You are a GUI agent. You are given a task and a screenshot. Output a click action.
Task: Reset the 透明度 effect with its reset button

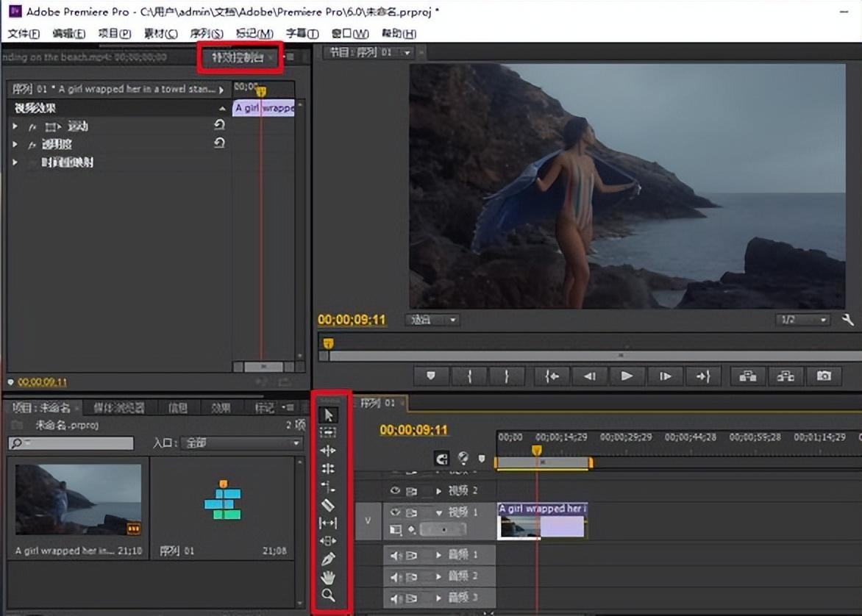click(219, 144)
